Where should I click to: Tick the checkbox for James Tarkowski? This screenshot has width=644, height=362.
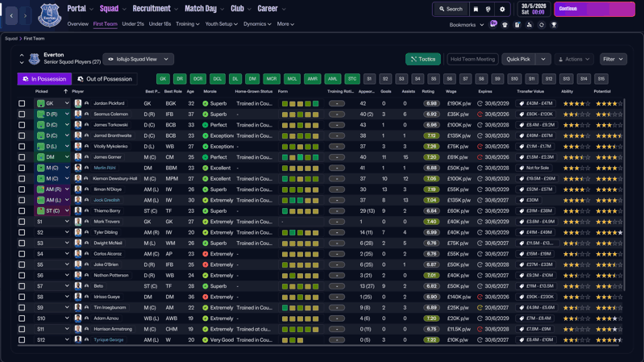pyautogui.click(x=22, y=125)
